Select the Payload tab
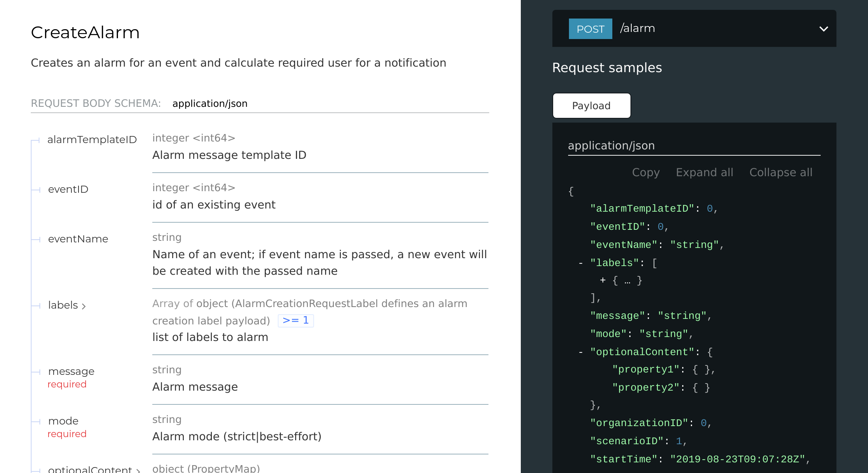This screenshot has width=868, height=473. click(x=591, y=105)
